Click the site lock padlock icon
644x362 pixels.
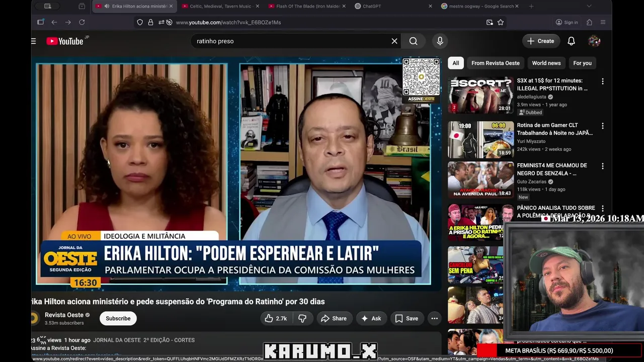coord(150,22)
